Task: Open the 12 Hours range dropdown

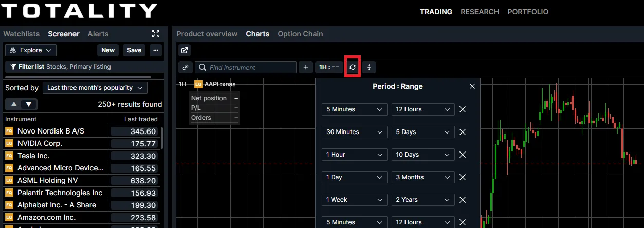Action: click(423, 109)
